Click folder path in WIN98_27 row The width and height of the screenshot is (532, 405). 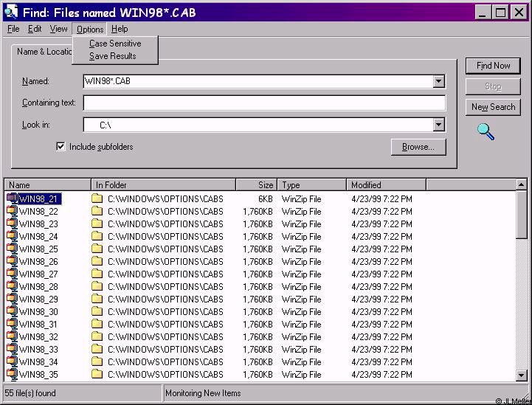click(165, 274)
